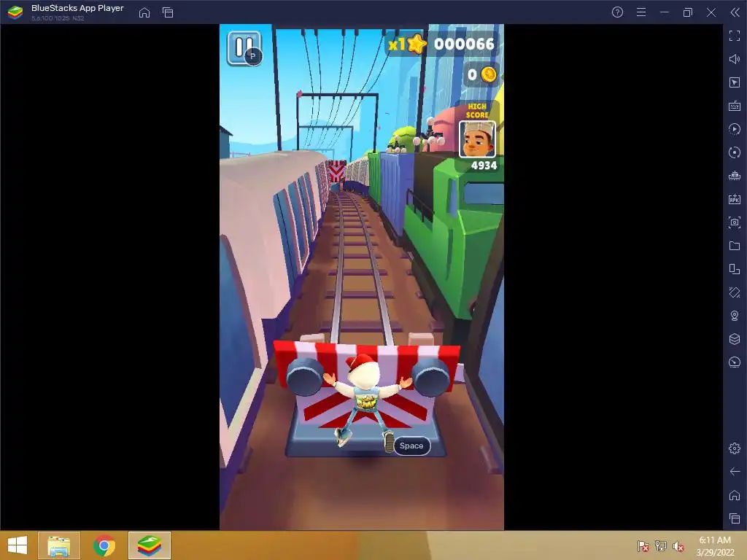
Task: Adjust volume using sidebar speaker icon
Action: [x=735, y=59]
